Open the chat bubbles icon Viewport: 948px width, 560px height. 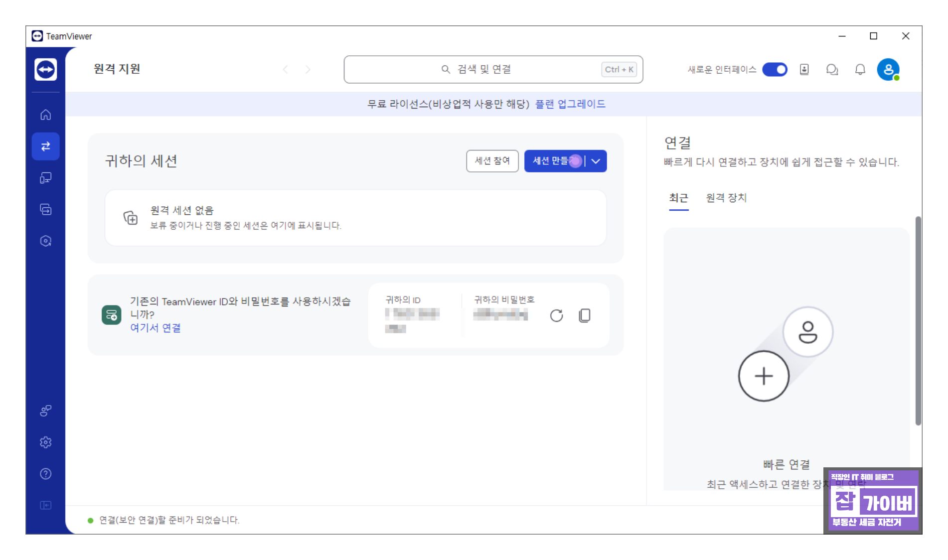point(832,69)
